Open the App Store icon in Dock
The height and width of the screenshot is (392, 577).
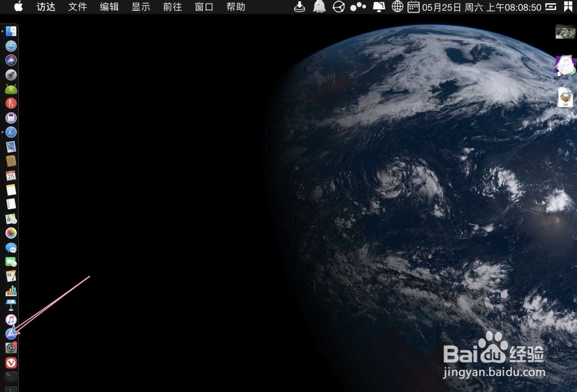(11, 334)
